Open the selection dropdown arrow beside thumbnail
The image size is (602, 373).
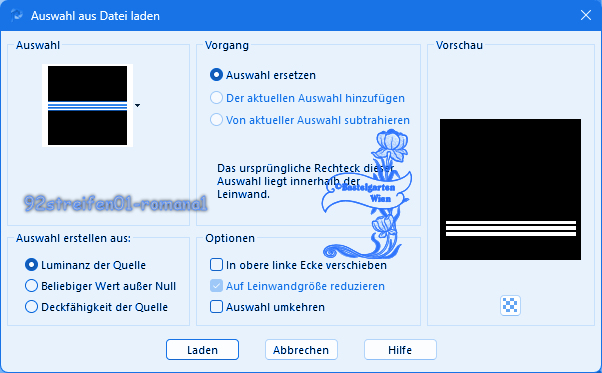tap(137, 105)
